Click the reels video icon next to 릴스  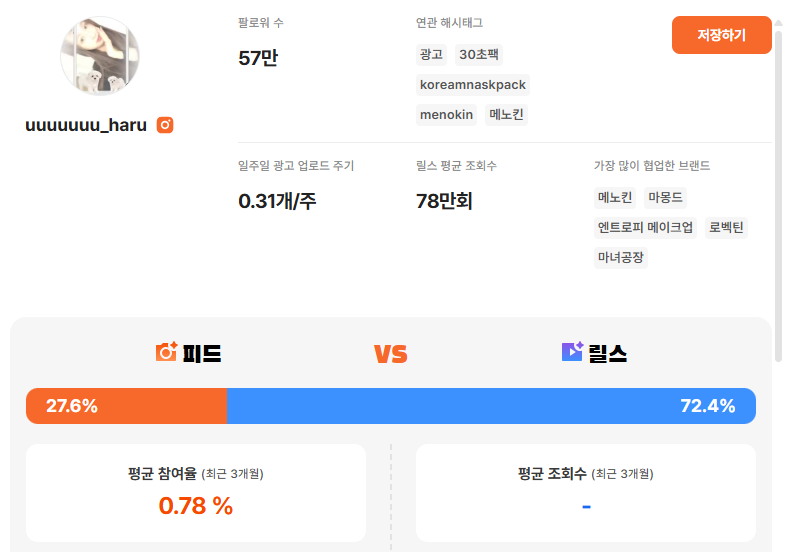[572, 352]
